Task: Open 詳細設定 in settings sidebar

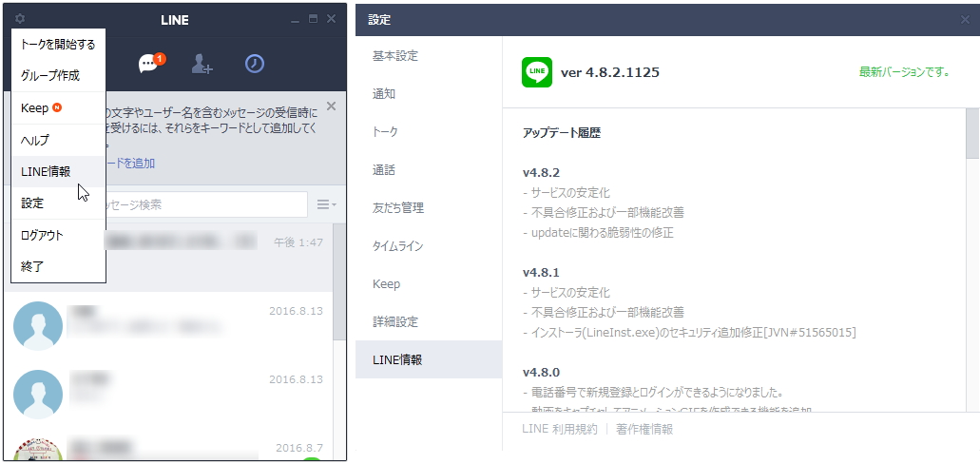Action: [429, 322]
